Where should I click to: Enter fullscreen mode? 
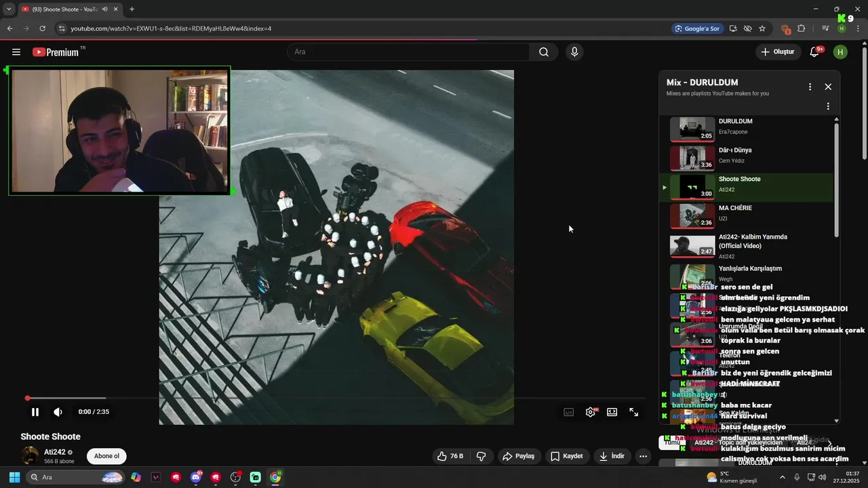pyautogui.click(x=634, y=412)
